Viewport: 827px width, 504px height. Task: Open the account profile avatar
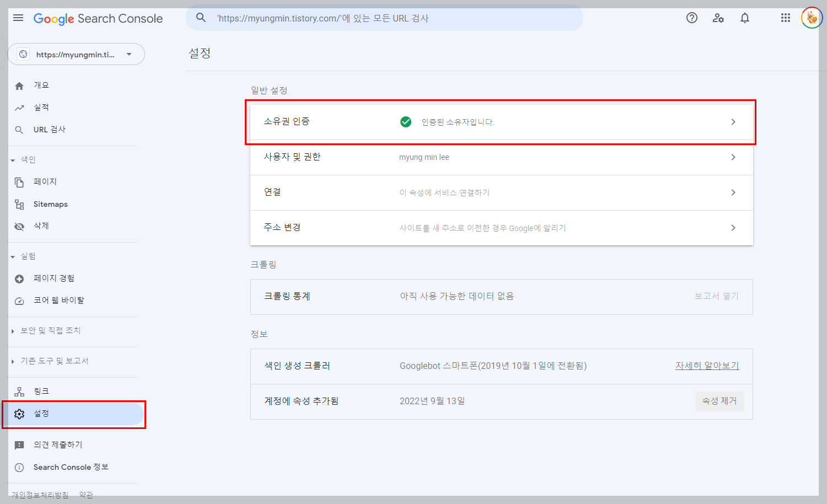812,18
